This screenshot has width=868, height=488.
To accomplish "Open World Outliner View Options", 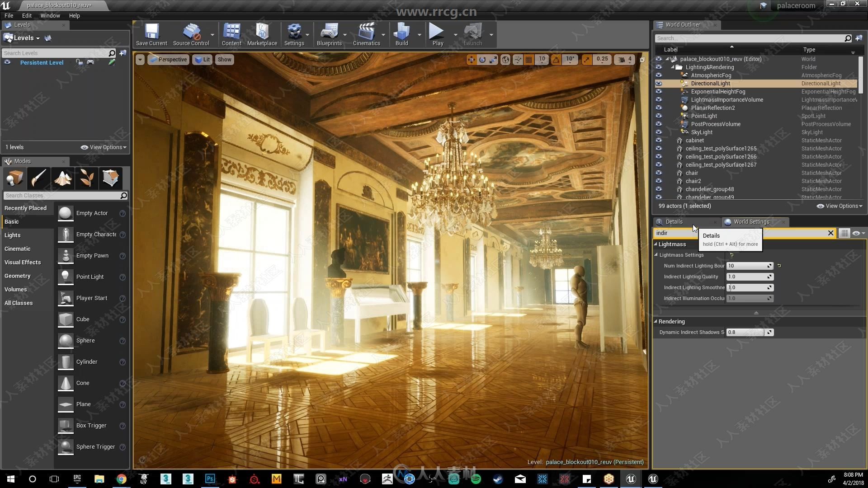I will click(x=840, y=206).
